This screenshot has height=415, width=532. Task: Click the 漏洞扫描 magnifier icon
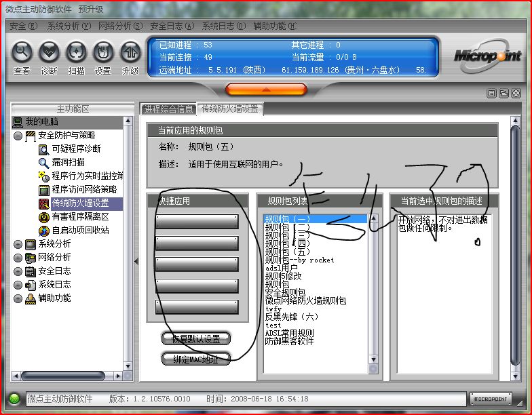pos(43,163)
